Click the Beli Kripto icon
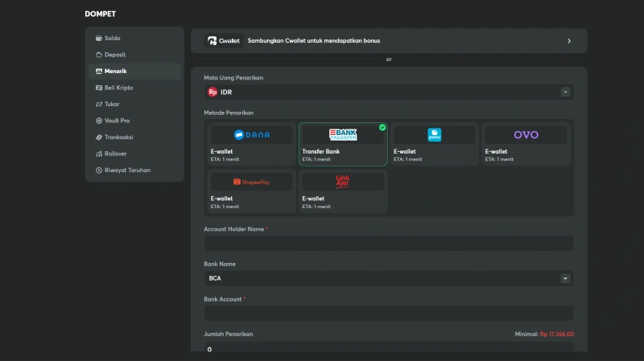This screenshot has width=644, height=361. [98, 88]
